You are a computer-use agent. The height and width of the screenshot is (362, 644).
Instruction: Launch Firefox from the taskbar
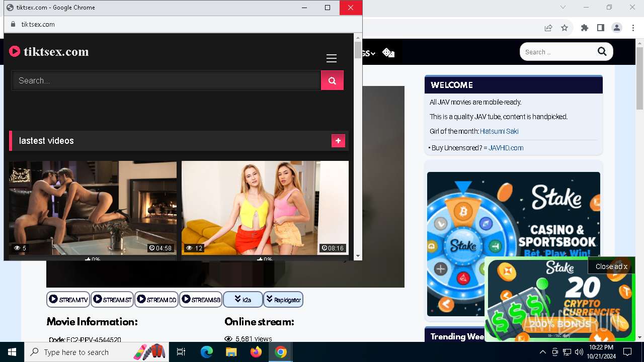tap(256, 352)
